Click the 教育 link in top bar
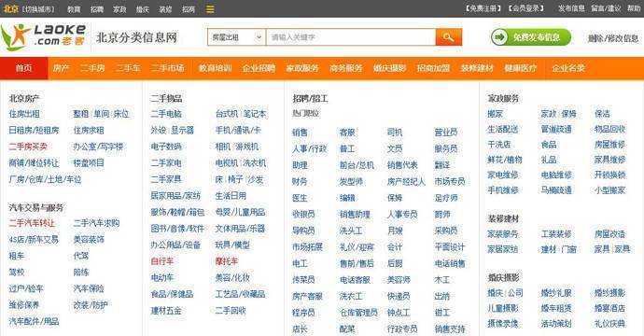Viewport: 644px width, 336px height. pos(74,9)
